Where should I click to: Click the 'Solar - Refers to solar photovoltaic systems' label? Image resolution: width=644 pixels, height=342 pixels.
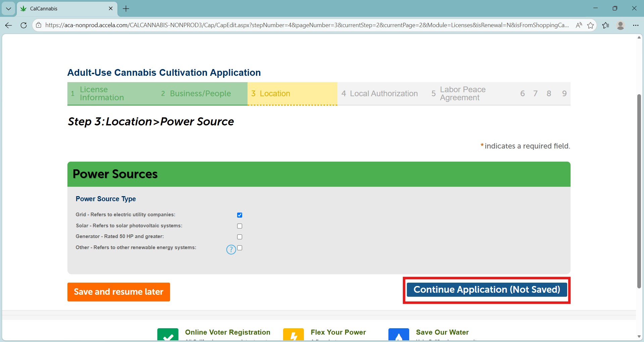click(x=129, y=226)
